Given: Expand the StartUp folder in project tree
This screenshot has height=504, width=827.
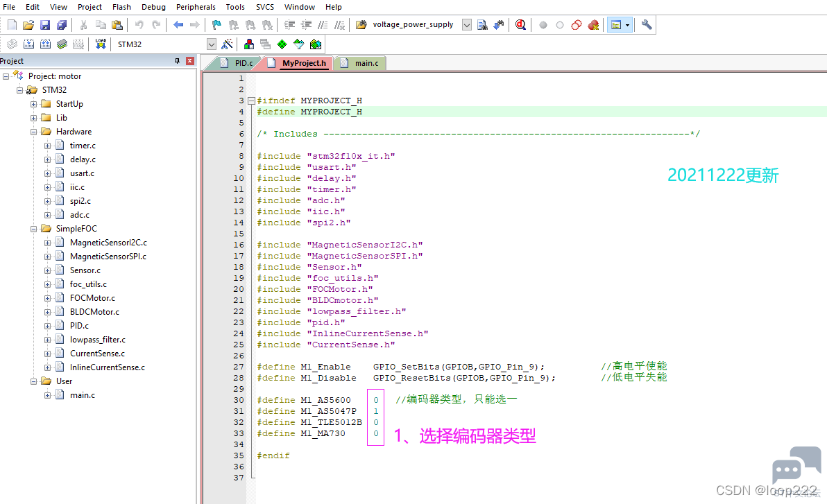Looking at the screenshot, I should pyautogui.click(x=34, y=104).
